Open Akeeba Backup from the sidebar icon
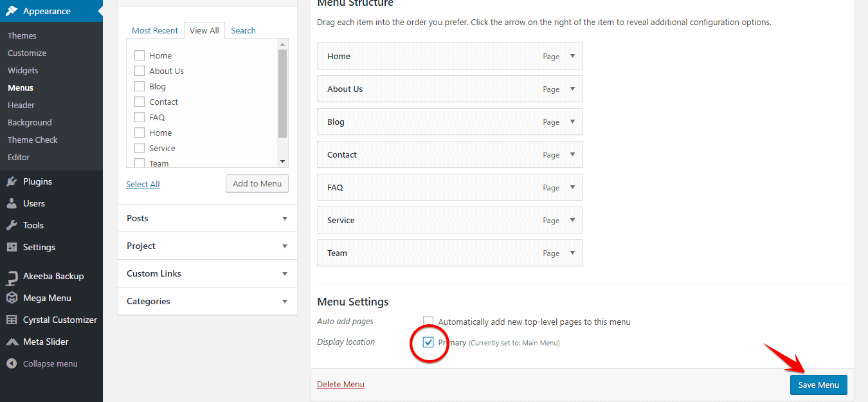 click(x=12, y=276)
